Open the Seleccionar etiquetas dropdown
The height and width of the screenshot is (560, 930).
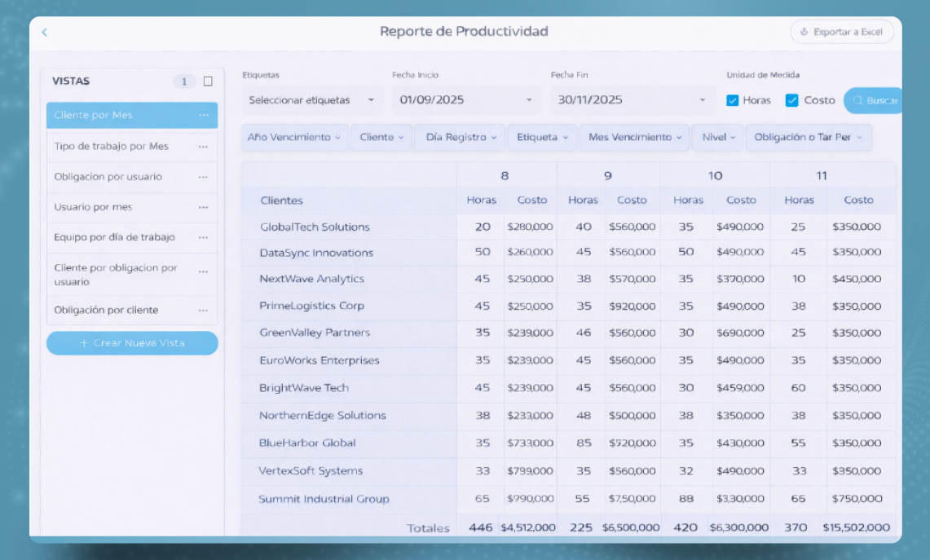(312, 100)
